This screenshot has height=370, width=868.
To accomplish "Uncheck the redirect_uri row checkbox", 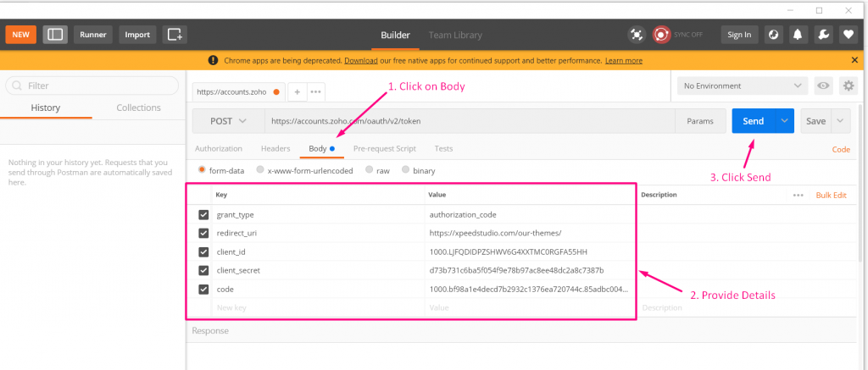I will pos(203,234).
